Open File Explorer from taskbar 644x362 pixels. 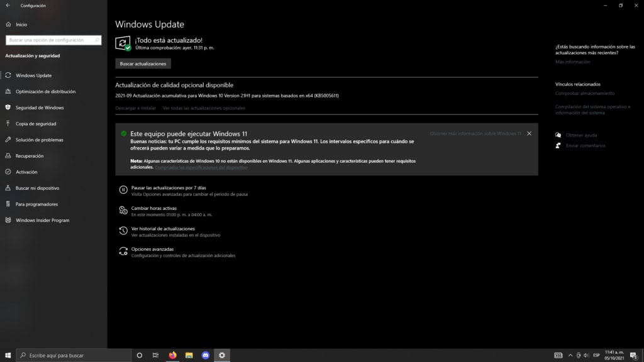pos(189,356)
